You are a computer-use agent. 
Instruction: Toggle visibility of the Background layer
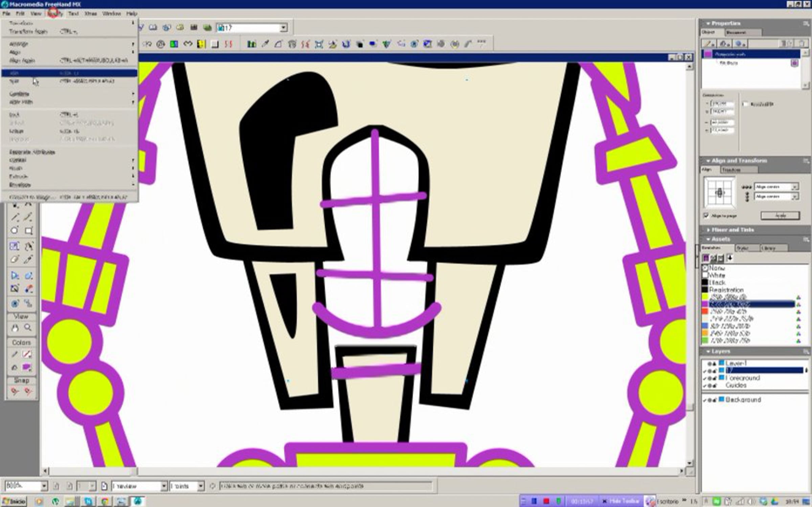(705, 400)
